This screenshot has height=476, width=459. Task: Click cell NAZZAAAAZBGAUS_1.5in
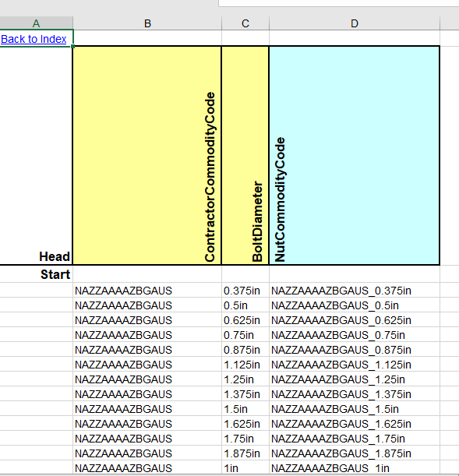pos(355,409)
